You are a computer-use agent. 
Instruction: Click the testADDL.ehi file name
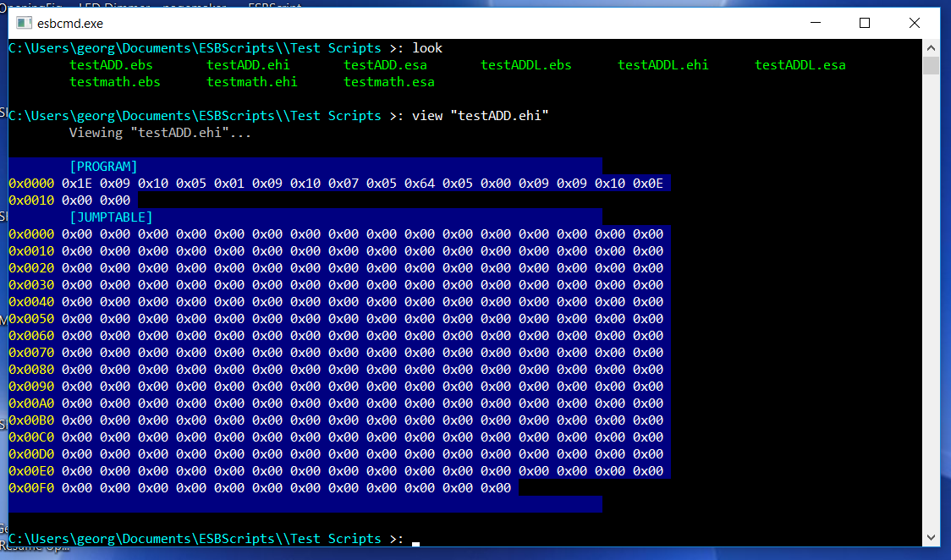(x=662, y=65)
